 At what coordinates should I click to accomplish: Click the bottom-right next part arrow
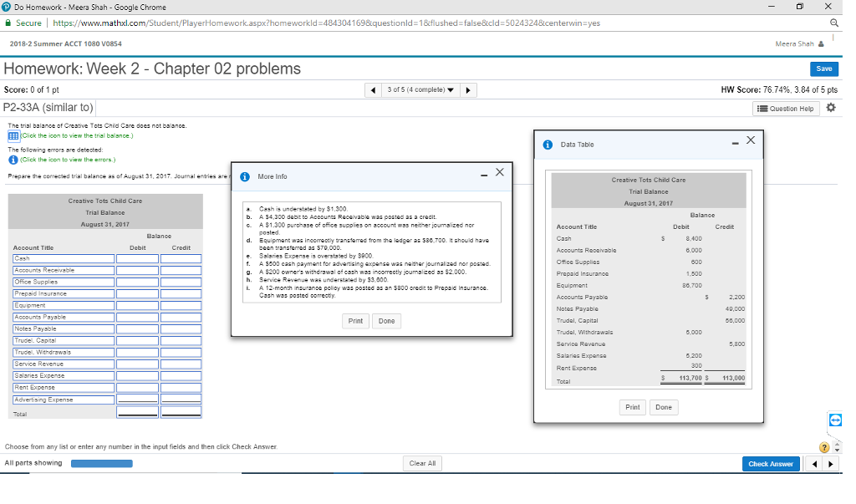[x=831, y=464]
